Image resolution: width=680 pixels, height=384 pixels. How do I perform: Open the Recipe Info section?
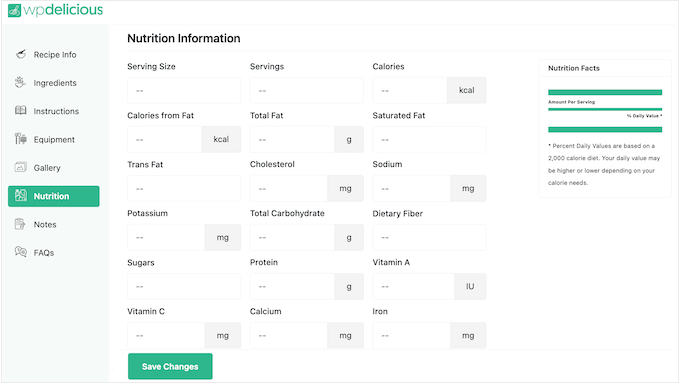(53, 54)
